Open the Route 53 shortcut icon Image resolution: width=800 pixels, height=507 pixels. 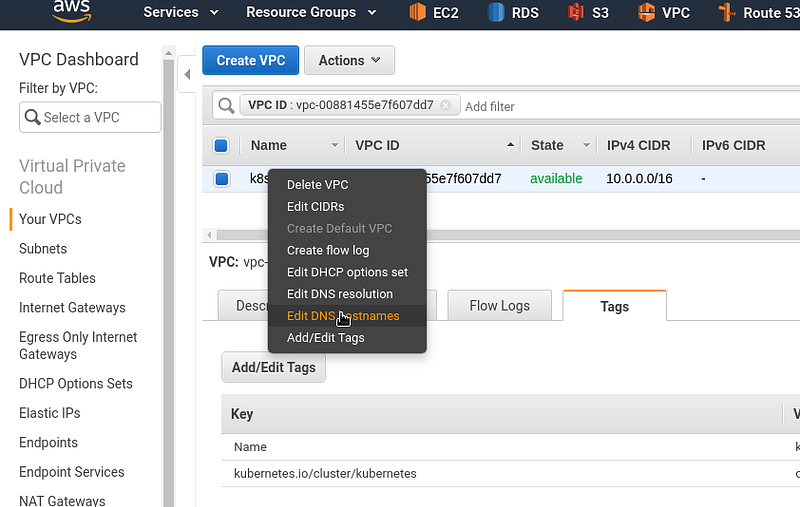click(x=727, y=12)
